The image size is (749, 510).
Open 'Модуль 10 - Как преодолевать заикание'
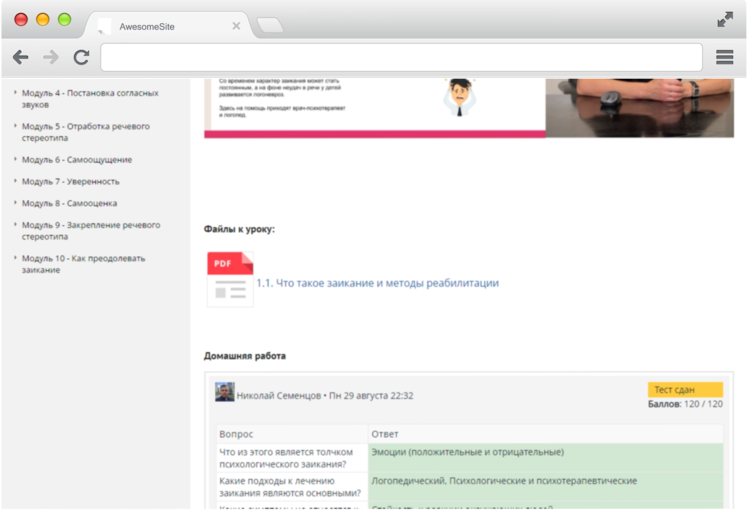[84, 264]
